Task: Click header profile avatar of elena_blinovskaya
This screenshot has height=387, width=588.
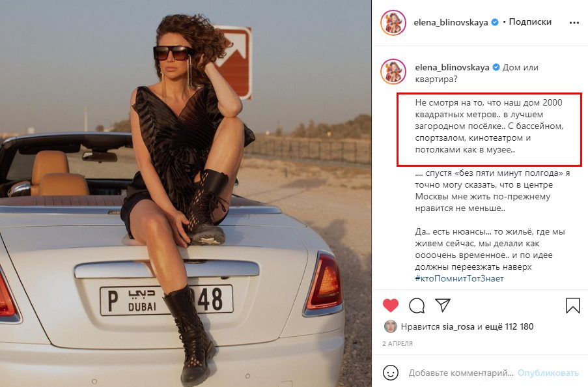Action: click(x=393, y=23)
